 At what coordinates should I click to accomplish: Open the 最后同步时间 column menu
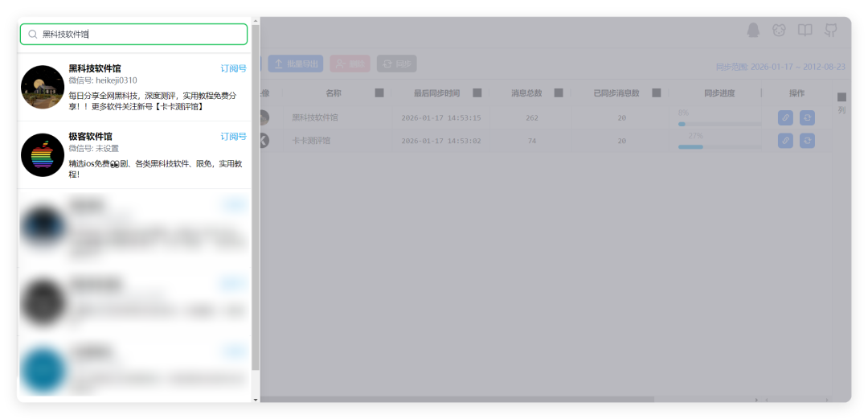(477, 93)
